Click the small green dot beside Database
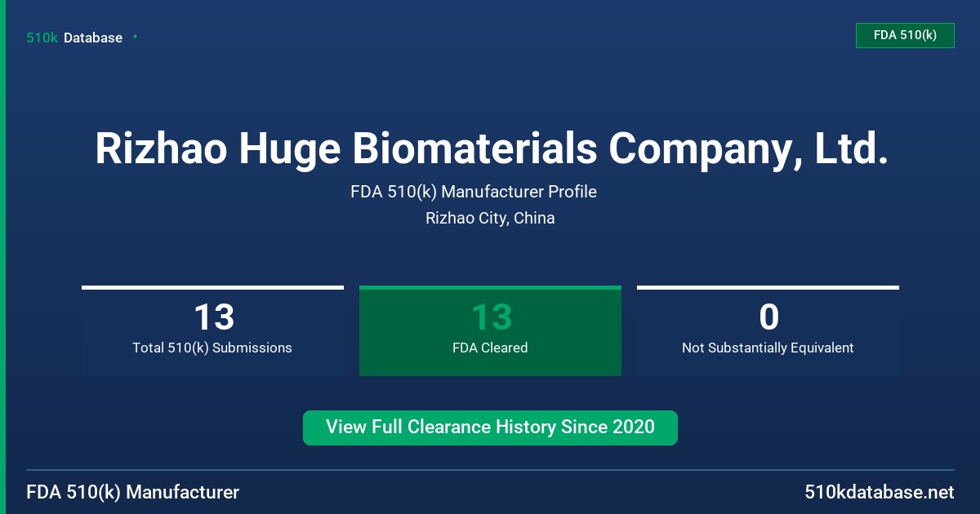The height and width of the screenshot is (514, 980). [x=135, y=37]
